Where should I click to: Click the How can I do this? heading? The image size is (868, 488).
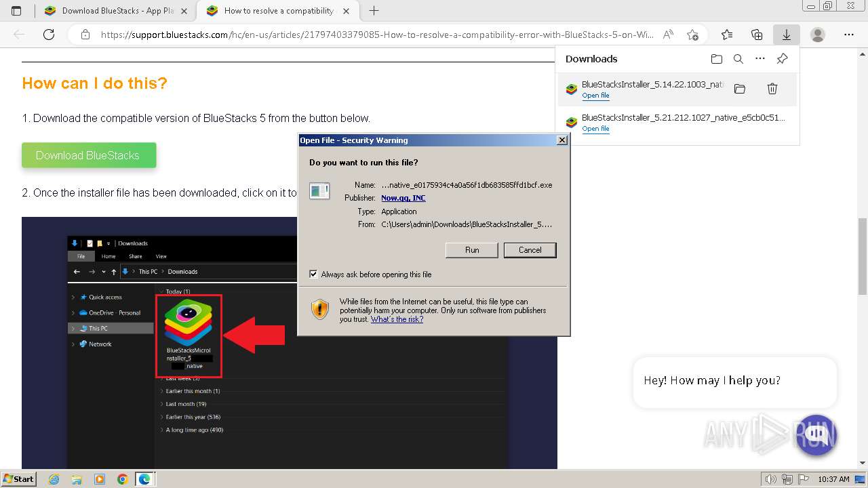pyautogui.click(x=94, y=83)
